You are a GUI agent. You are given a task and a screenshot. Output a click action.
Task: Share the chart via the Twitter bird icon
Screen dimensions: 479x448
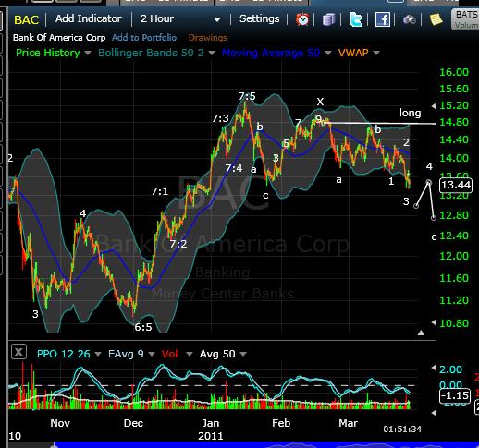coord(355,19)
